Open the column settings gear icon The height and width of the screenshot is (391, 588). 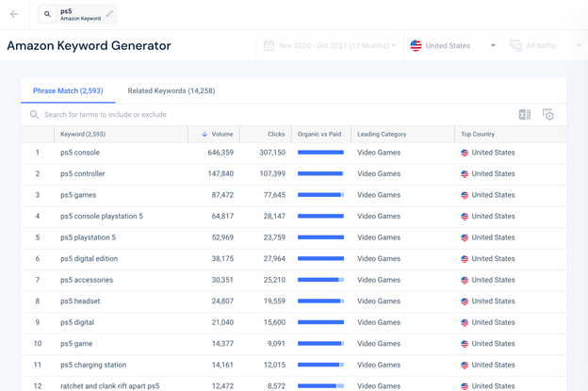(548, 115)
